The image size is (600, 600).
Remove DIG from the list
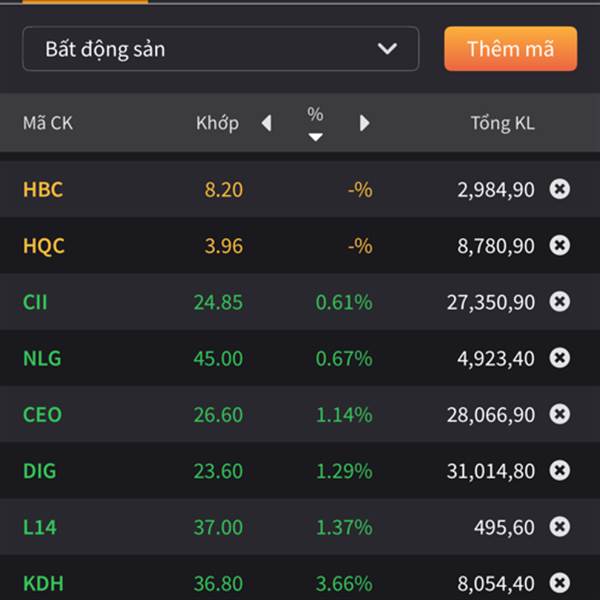click(559, 470)
